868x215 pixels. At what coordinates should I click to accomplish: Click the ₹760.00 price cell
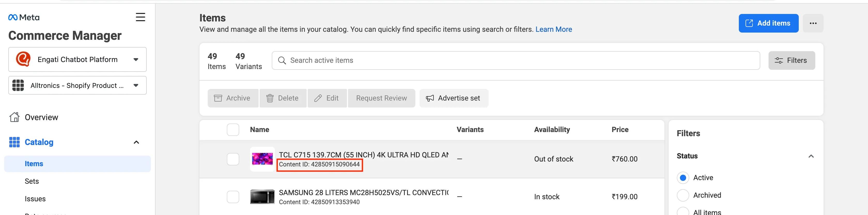(624, 159)
